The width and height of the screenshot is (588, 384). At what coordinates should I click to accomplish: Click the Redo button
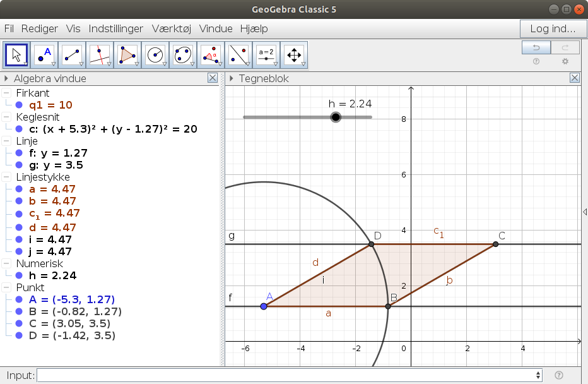(x=565, y=47)
